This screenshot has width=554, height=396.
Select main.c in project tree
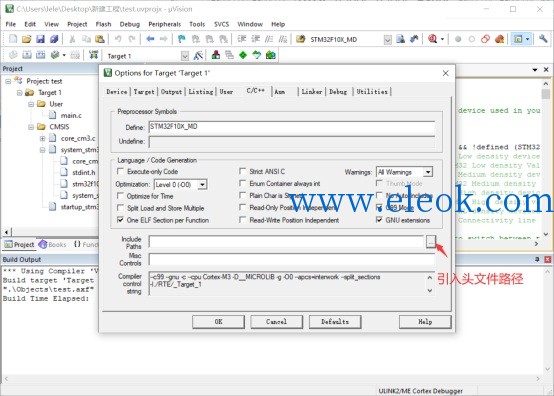point(71,116)
